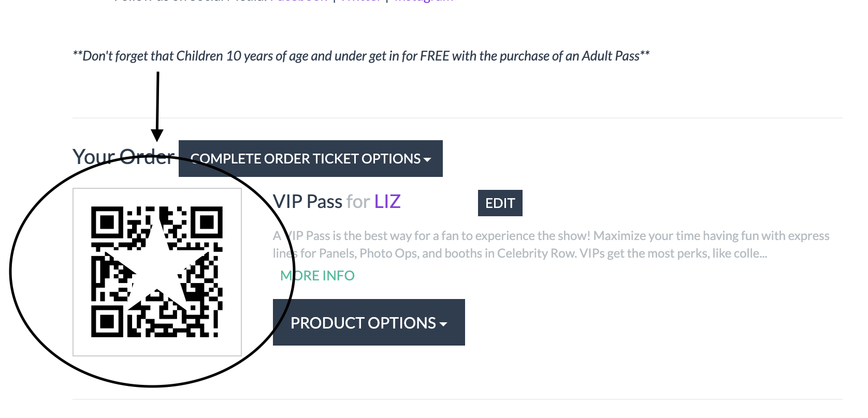Open the Facebook social media link
Image resolution: width=868 pixels, height=418 pixels.
tap(299, 1)
